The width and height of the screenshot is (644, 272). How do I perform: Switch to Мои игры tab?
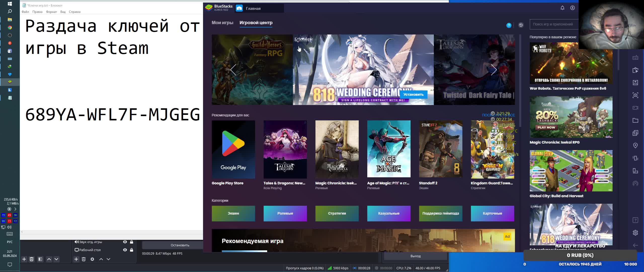pyautogui.click(x=222, y=23)
